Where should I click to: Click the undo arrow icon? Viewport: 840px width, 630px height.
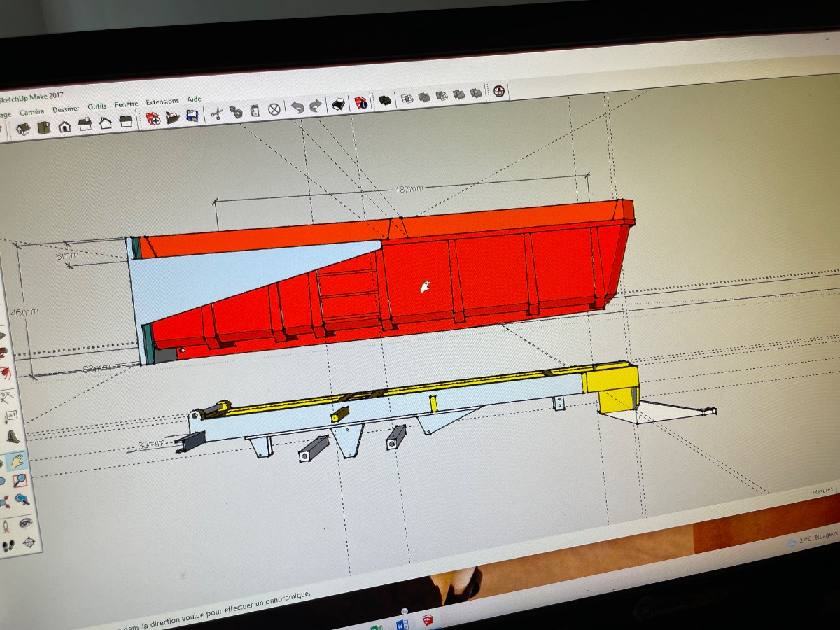pyautogui.click(x=297, y=107)
